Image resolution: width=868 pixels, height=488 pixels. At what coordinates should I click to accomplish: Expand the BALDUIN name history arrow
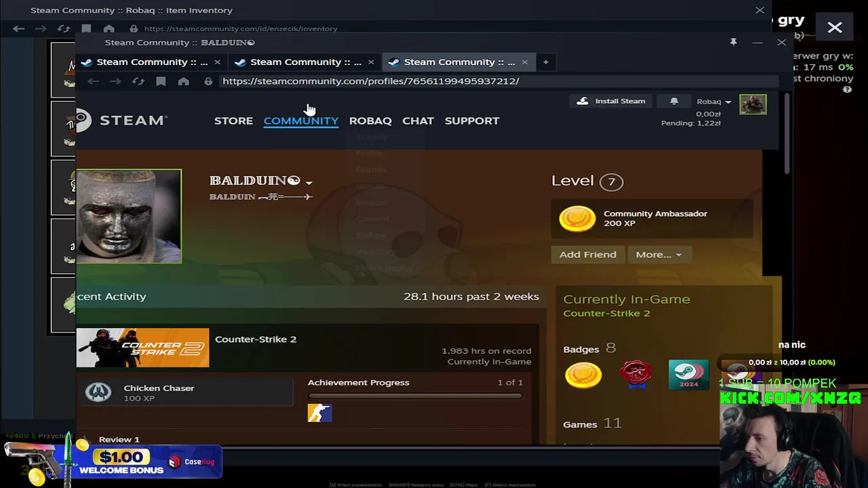point(309,182)
